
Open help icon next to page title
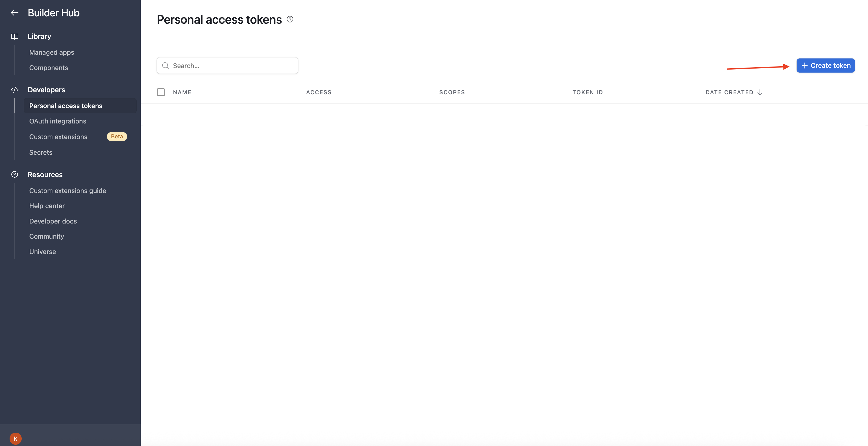click(x=290, y=19)
